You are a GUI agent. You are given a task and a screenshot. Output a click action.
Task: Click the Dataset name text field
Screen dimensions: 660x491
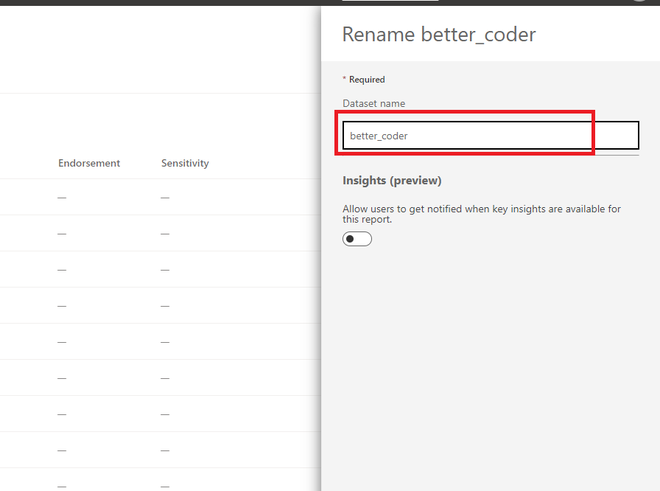(490, 136)
